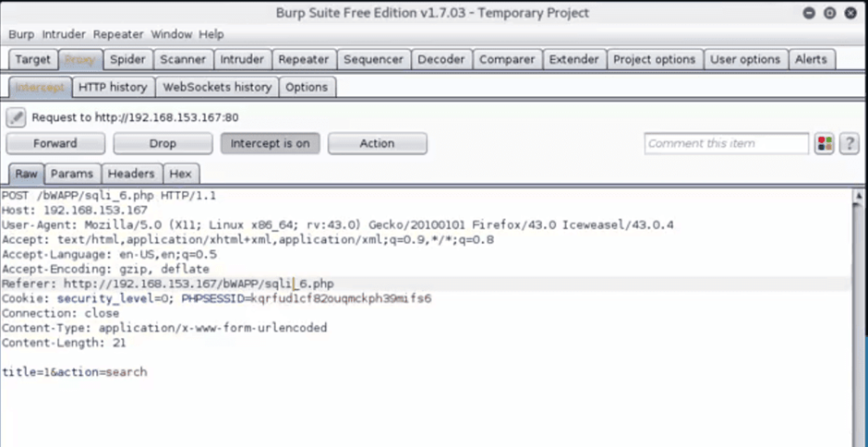Image resolution: width=868 pixels, height=447 pixels.
Task: Toggle the Intercept is on button
Action: (x=270, y=143)
